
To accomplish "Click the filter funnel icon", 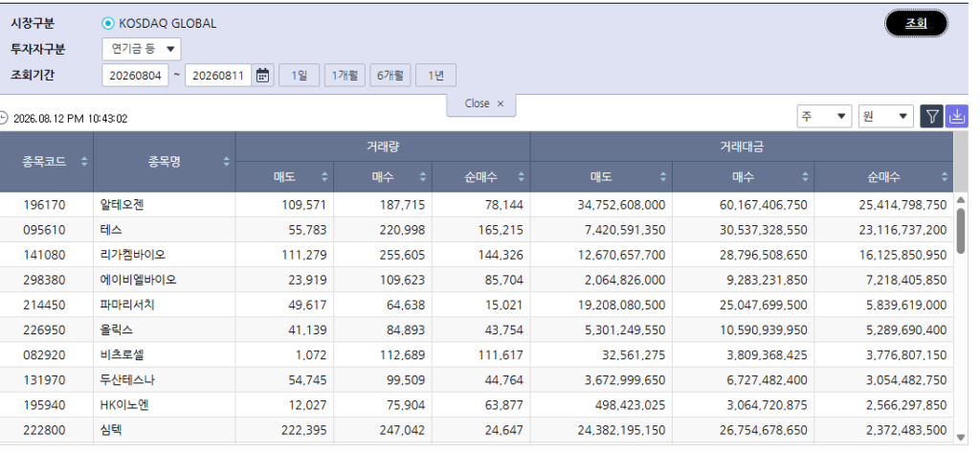I will point(932,117).
